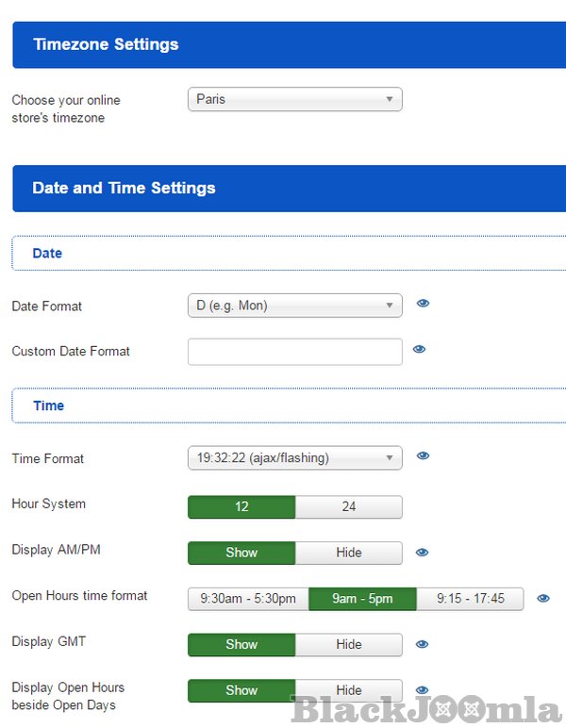Click the eye icon beside Display GMT
566x728 pixels.
pos(423,644)
